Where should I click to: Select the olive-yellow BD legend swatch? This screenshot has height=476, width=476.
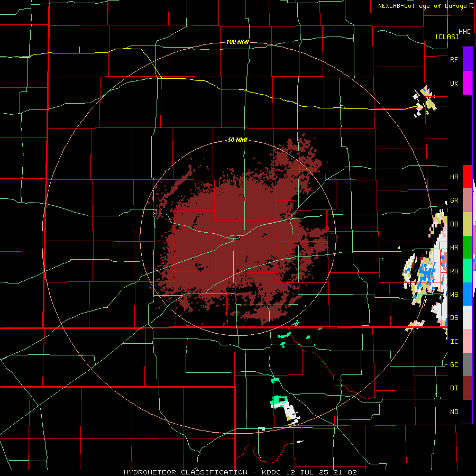pyautogui.click(x=467, y=224)
